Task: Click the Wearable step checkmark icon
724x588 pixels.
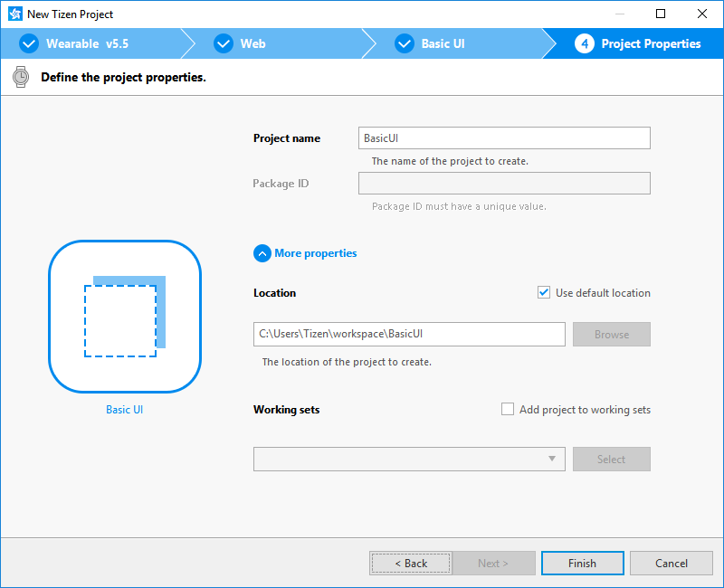Action: 29,43
